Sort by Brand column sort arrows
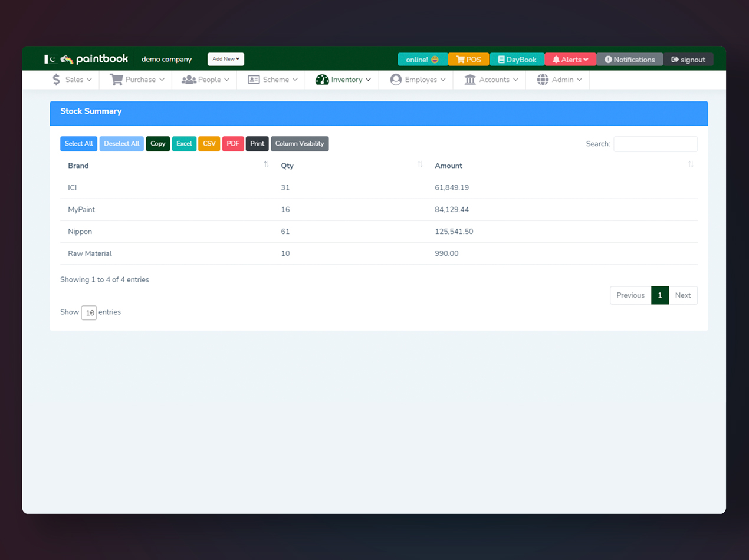 click(266, 164)
